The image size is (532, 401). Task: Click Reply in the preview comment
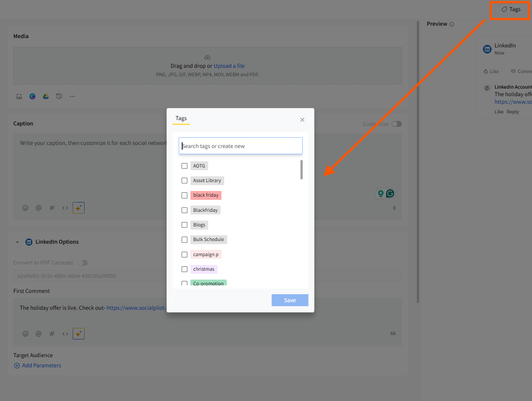(513, 112)
